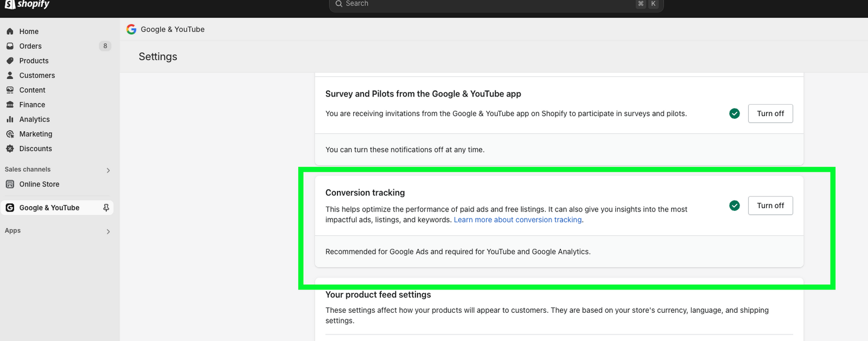
Task: Click Conversion tracking green checkmark status
Action: click(735, 205)
